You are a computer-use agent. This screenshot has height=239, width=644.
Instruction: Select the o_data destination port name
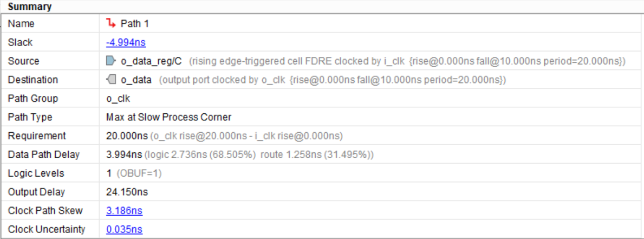point(136,80)
